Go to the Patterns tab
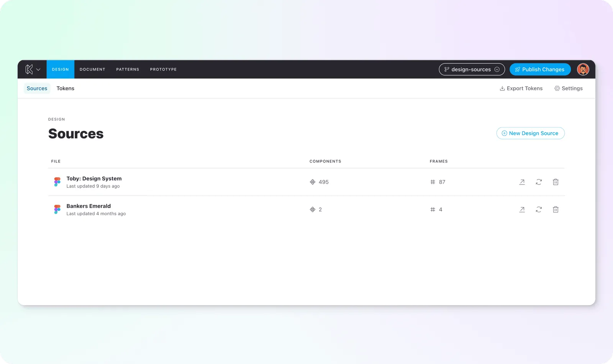Viewport: 613px width, 364px height. click(128, 69)
